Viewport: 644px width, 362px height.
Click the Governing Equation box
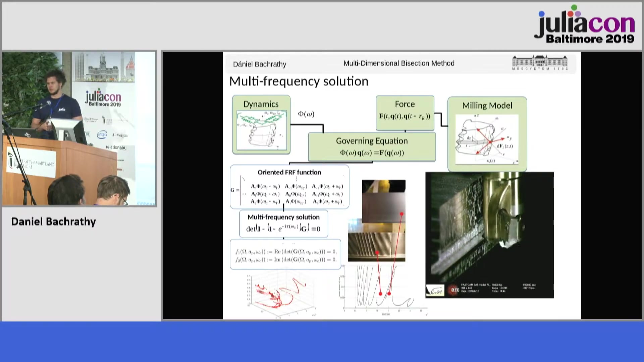tap(372, 147)
